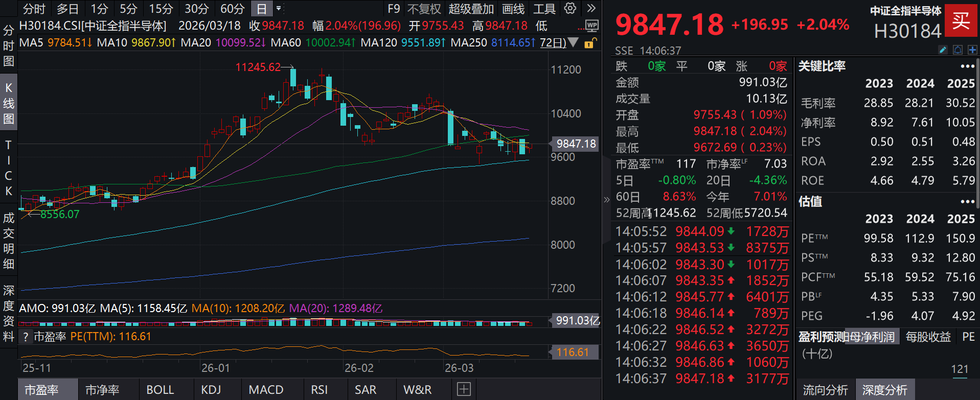The width and height of the screenshot is (980, 400).
Task: Toggle 不复权 adjustment mode
Action: coord(424,9)
